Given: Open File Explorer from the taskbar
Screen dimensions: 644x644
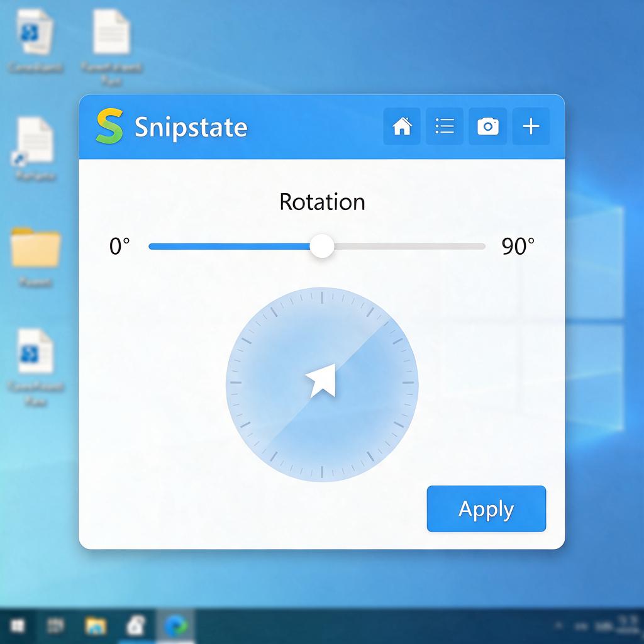Looking at the screenshot, I should click(96, 626).
